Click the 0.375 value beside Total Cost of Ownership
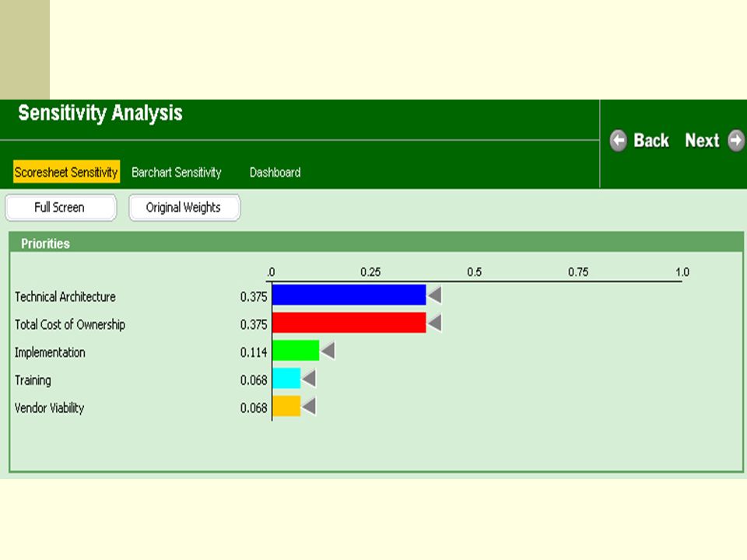Image resolution: width=747 pixels, height=560 pixels. tap(254, 324)
